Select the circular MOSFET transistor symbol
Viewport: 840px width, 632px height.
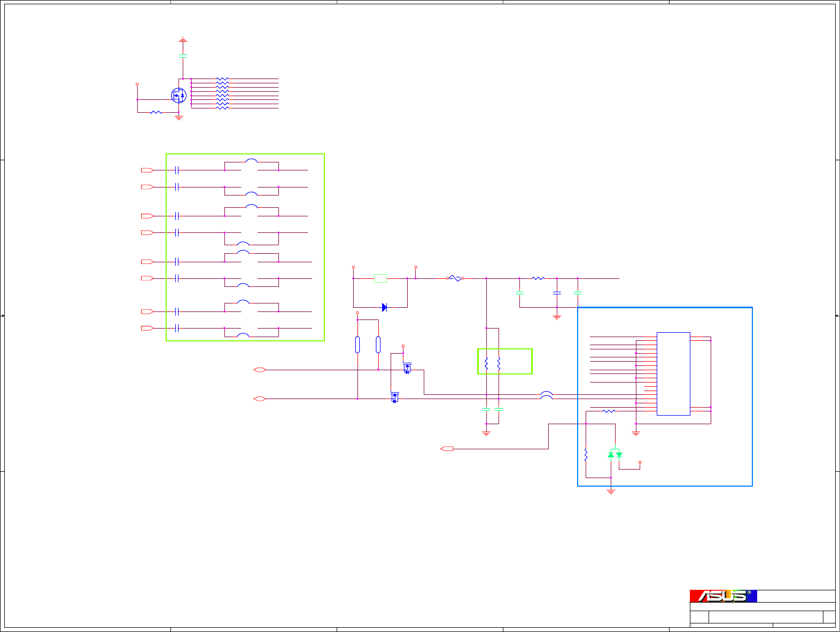click(179, 96)
